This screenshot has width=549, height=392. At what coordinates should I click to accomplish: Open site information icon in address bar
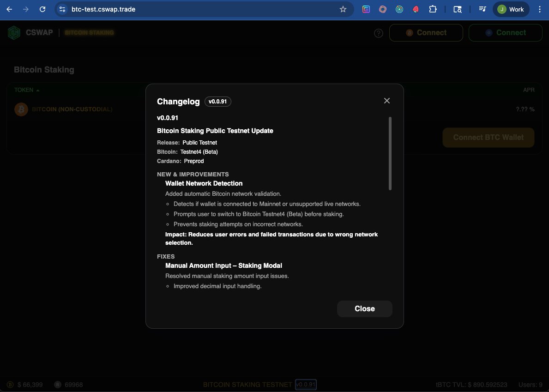click(62, 9)
